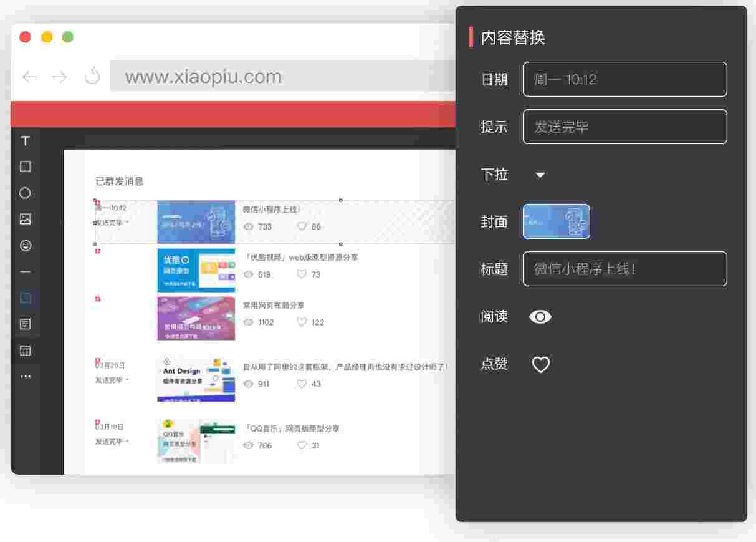Select the Table grid tool
The image size is (756, 542).
[26, 351]
